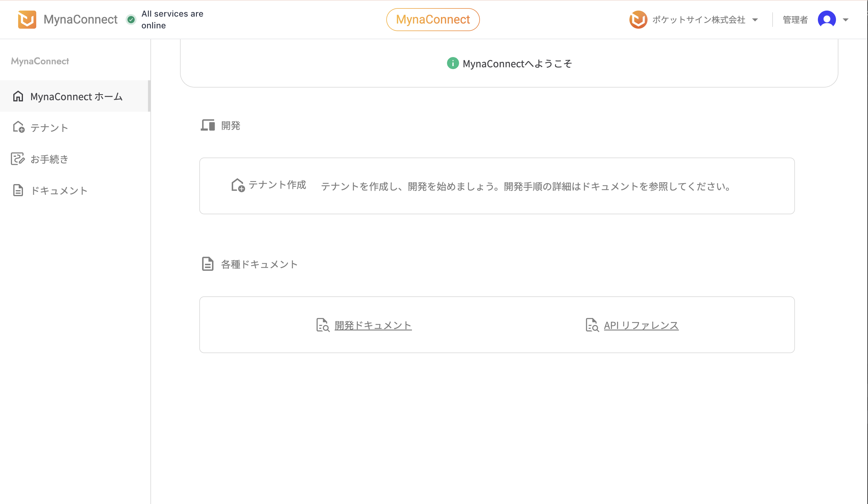Open the user account dropdown arrow
The height and width of the screenshot is (504, 868).
(x=845, y=20)
